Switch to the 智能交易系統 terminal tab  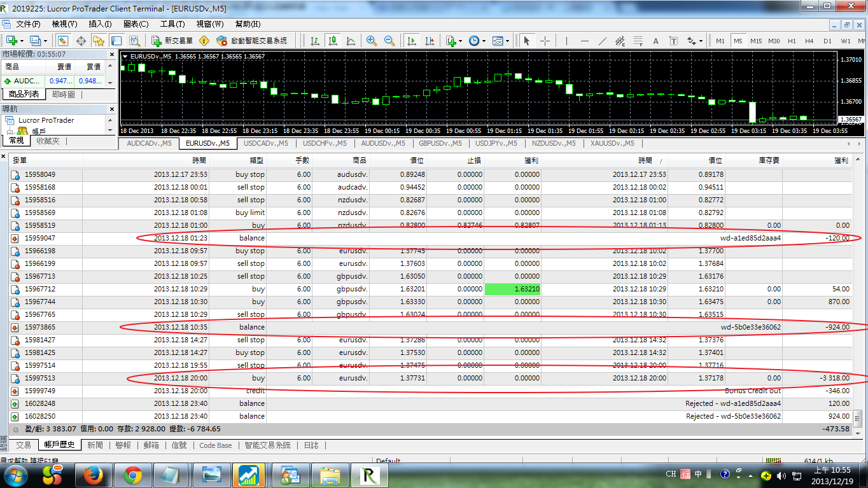[x=267, y=445]
